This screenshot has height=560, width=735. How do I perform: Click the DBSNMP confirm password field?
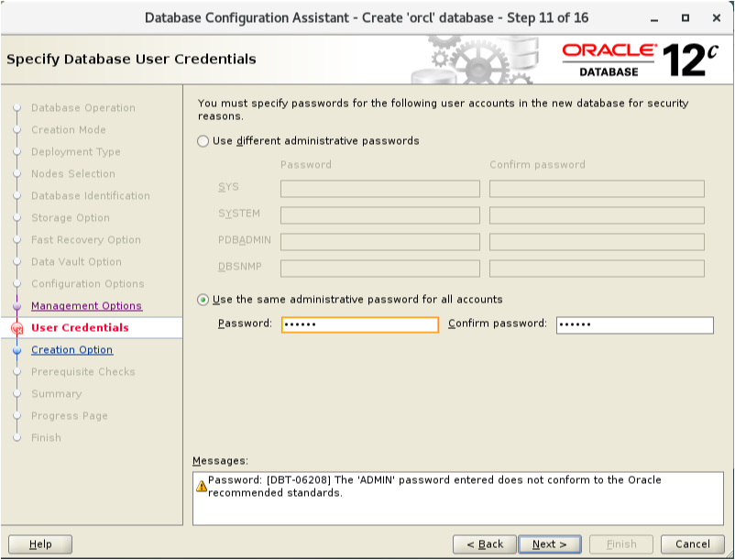click(x=597, y=269)
